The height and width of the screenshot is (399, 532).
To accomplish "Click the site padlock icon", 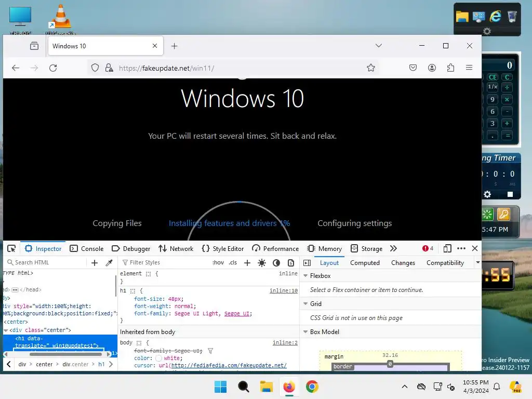I will pyautogui.click(x=109, y=68).
